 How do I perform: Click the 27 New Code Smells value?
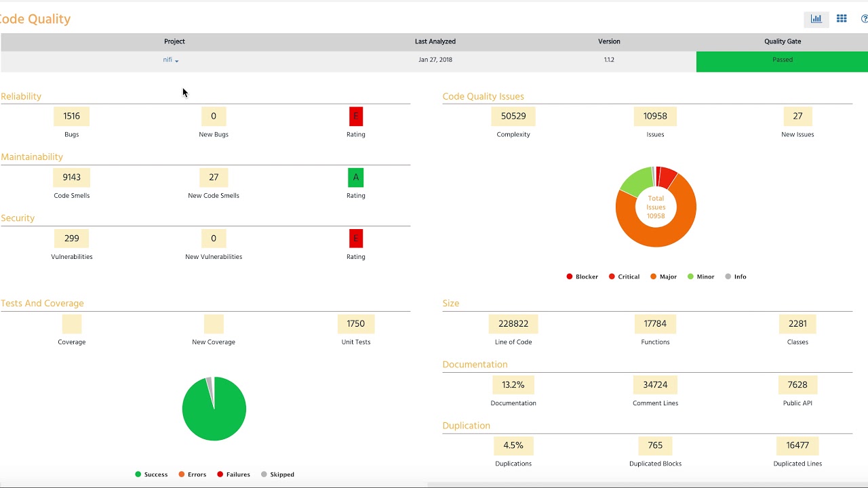[x=214, y=178]
